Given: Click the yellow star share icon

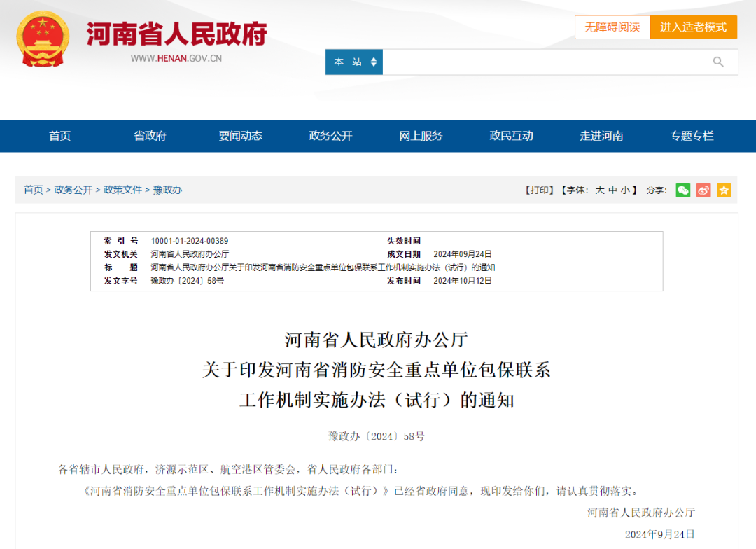Looking at the screenshot, I should pyautogui.click(x=724, y=190).
